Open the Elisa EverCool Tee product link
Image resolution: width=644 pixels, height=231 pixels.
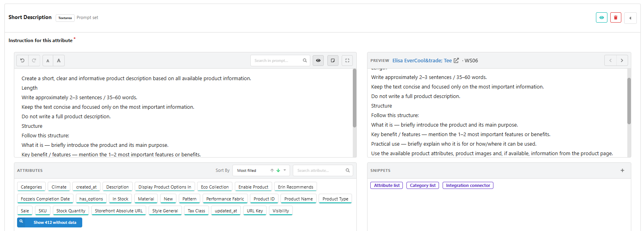[x=422, y=60]
